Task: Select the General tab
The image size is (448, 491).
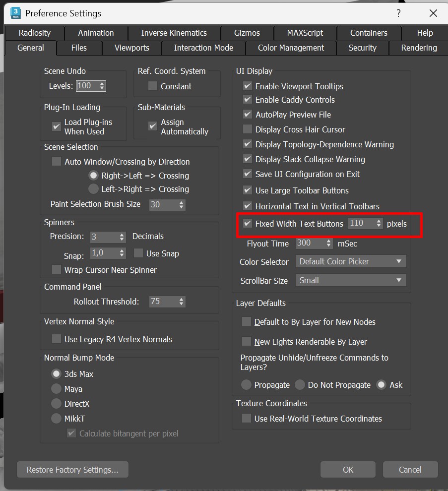Action: [x=31, y=48]
